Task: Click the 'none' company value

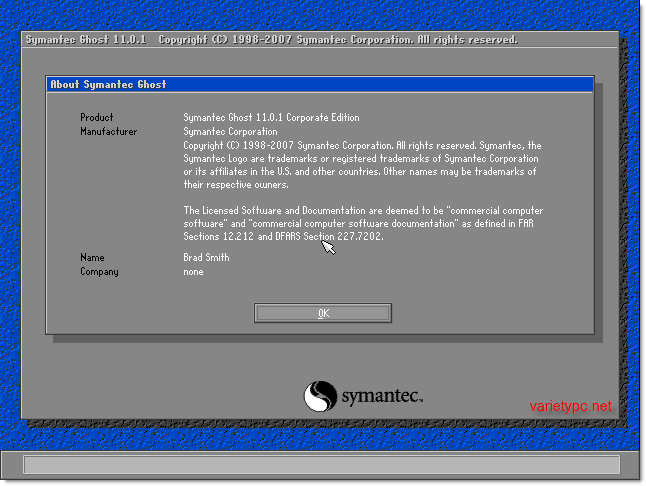Action: click(193, 272)
